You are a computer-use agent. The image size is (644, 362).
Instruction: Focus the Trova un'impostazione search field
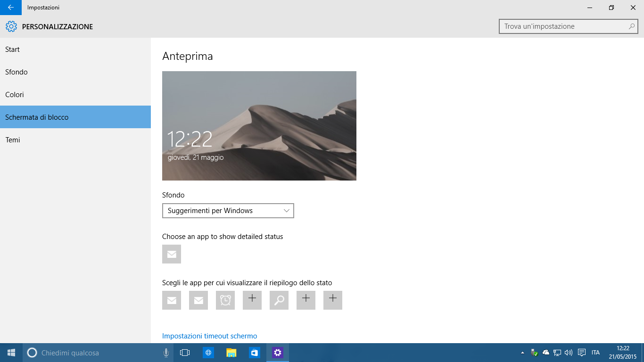click(x=569, y=26)
